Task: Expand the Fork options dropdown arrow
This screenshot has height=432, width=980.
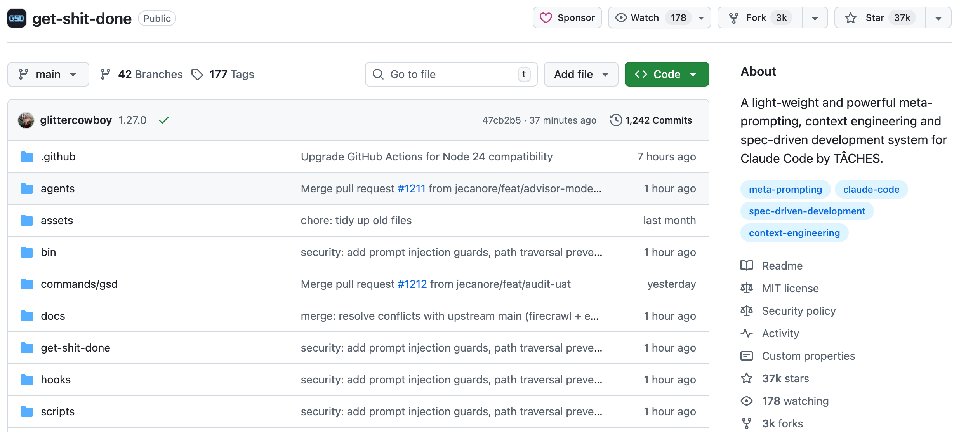Action: (815, 18)
